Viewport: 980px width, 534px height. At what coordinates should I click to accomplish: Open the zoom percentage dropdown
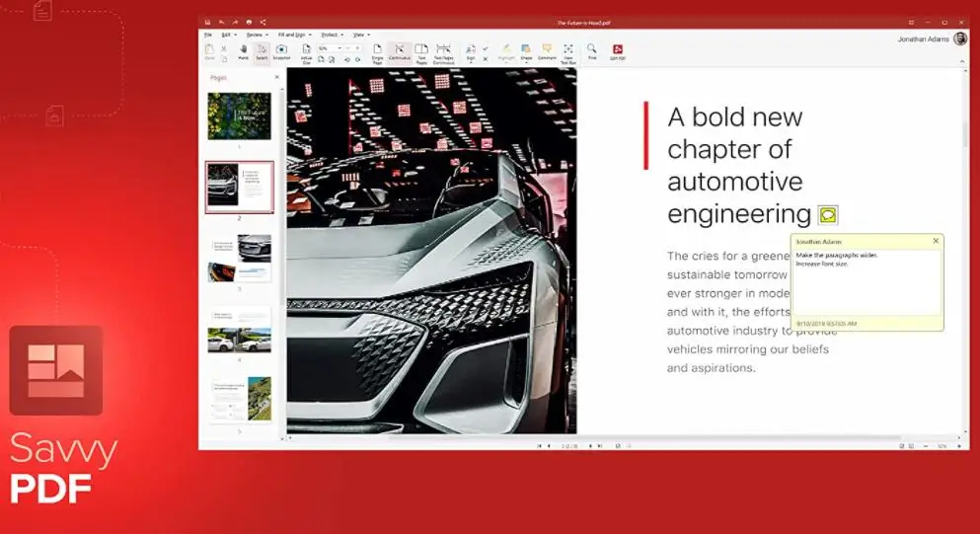(x=340, y=47)
